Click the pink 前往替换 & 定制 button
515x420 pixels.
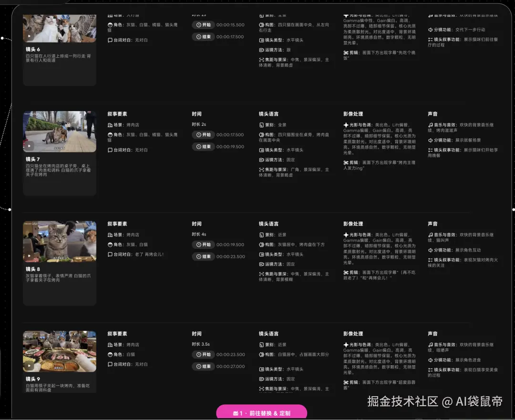(x=261, y=413)
